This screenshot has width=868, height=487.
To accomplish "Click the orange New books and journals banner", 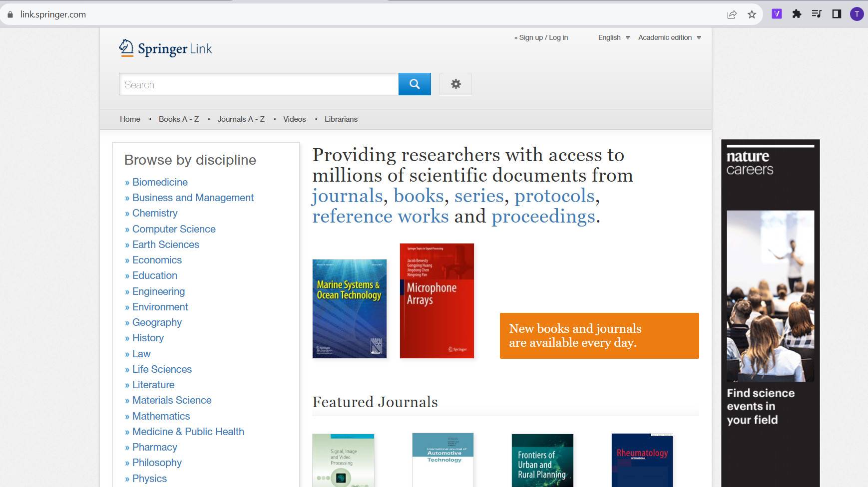I will pyautogui.click(x=599, y=336).
